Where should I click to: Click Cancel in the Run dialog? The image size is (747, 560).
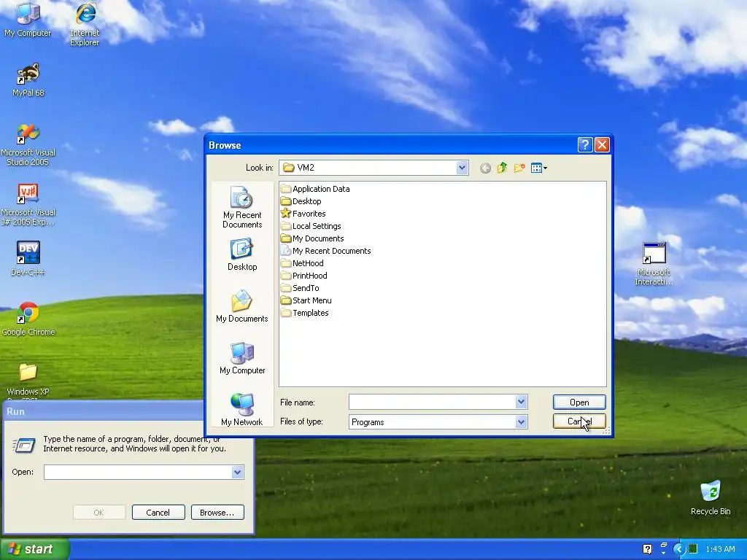point(158,513)
